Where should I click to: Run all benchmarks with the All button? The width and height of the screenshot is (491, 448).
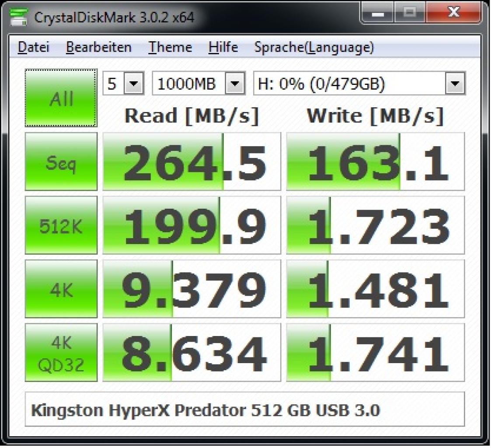[61, 98]
